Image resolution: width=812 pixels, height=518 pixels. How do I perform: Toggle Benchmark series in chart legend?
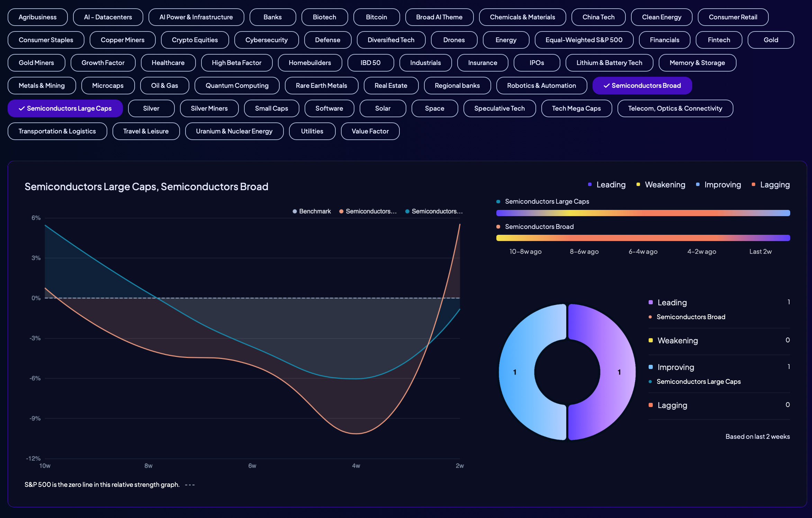pos(312,211)
